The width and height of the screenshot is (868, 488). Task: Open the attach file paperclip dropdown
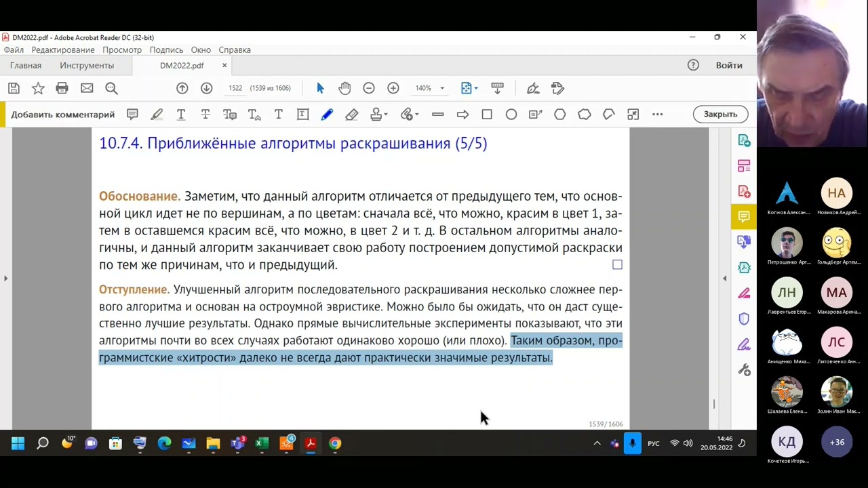point(410,115)
